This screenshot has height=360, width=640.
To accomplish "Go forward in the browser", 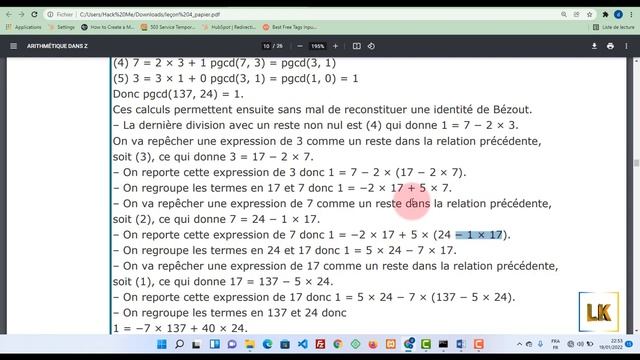I will coord(22,14).
